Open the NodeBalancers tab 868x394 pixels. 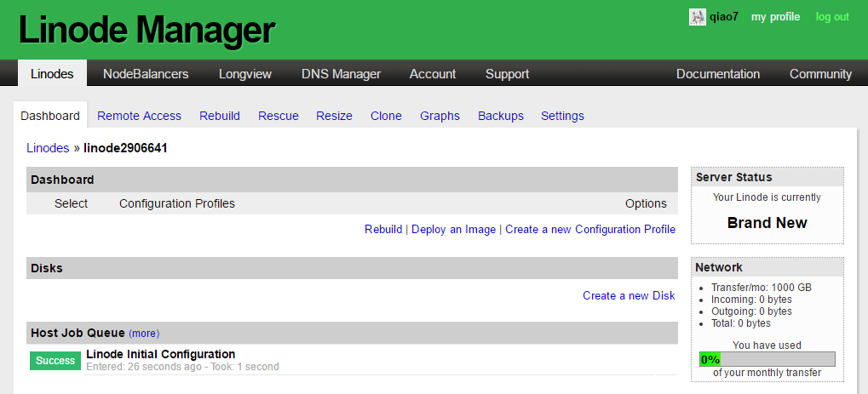146,73
